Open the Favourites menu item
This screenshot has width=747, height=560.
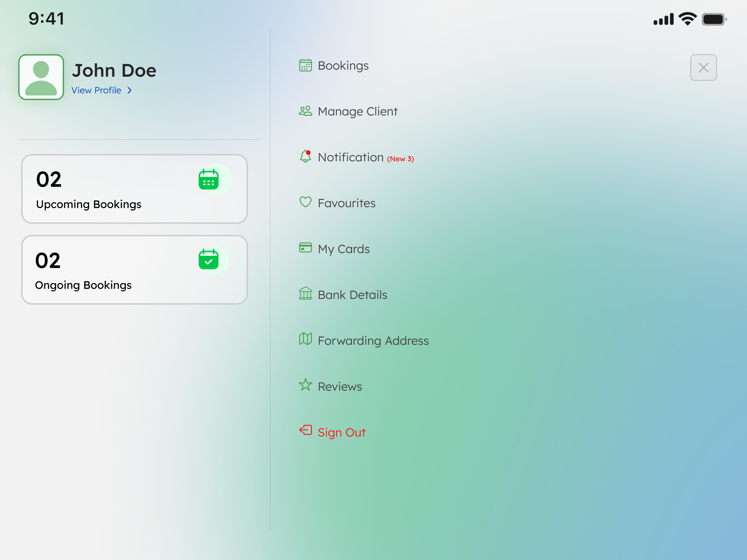tap(346, 203)
